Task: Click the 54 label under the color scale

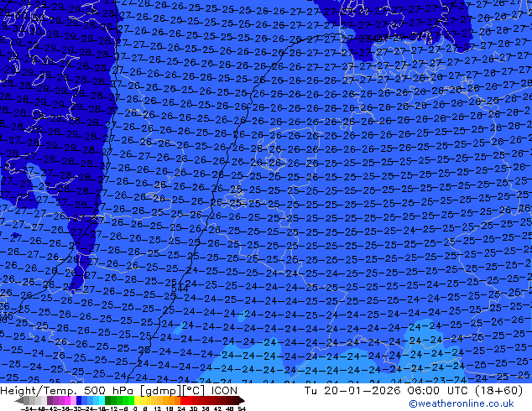Action: (242, 409)
